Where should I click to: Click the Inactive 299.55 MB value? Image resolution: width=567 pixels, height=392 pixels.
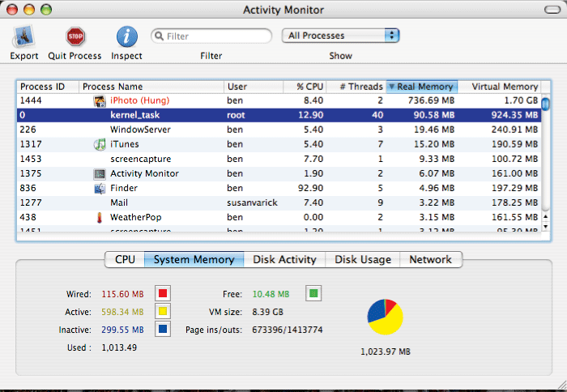pos(122,330)
